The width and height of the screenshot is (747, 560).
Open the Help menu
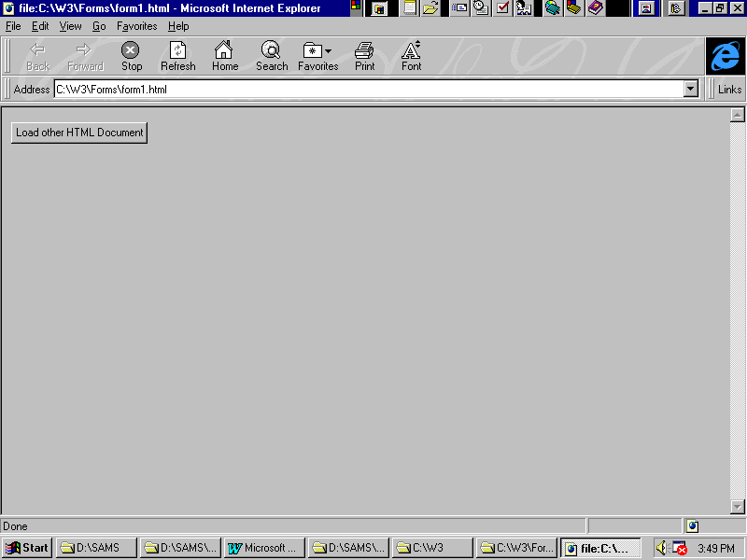[x=177, y=26]
